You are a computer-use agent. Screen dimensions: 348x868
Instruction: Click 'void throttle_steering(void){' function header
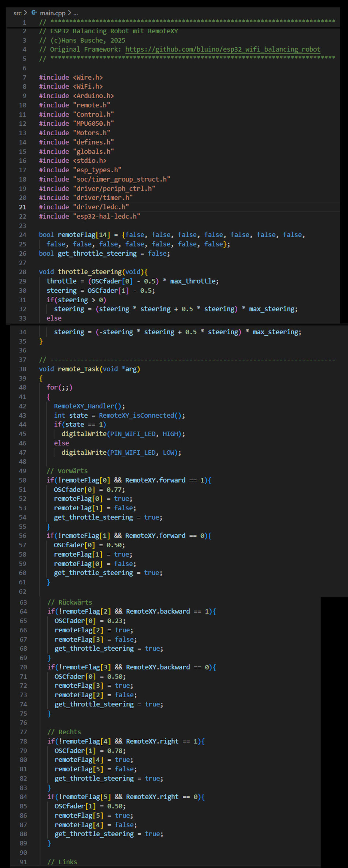point(93,272)
